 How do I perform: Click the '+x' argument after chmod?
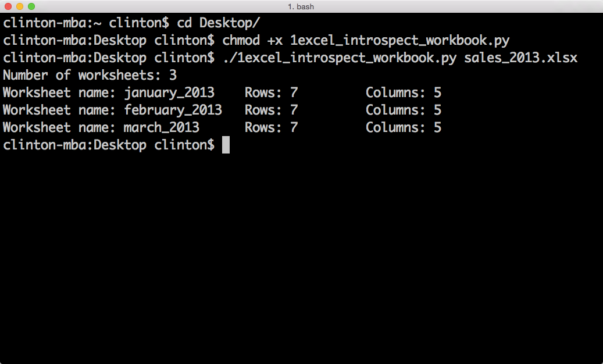pos(274,41)
